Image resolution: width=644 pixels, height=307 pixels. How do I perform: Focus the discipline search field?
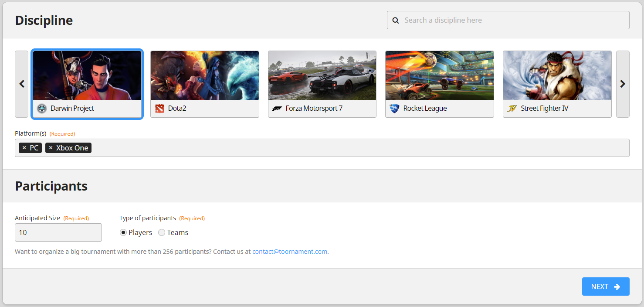508,20
